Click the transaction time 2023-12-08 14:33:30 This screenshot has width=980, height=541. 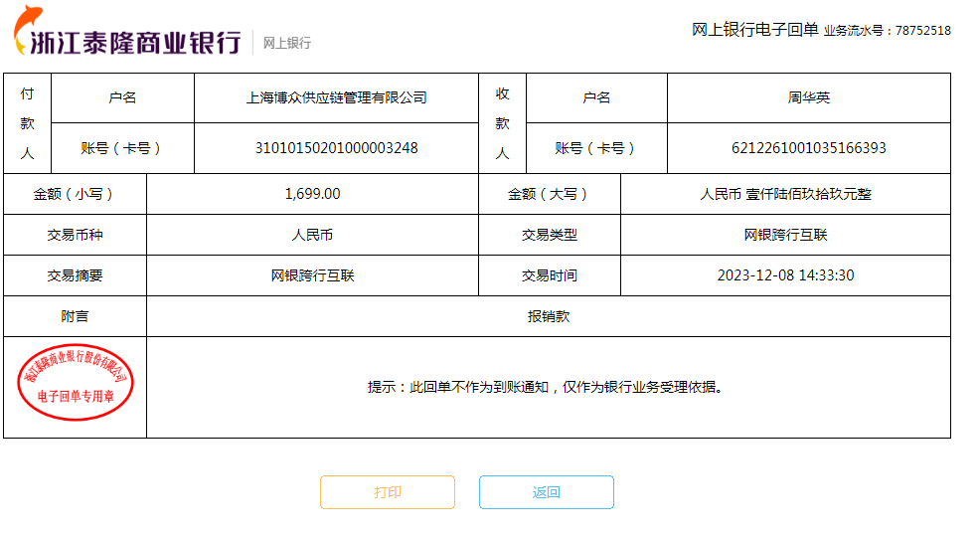pos(785,275)
